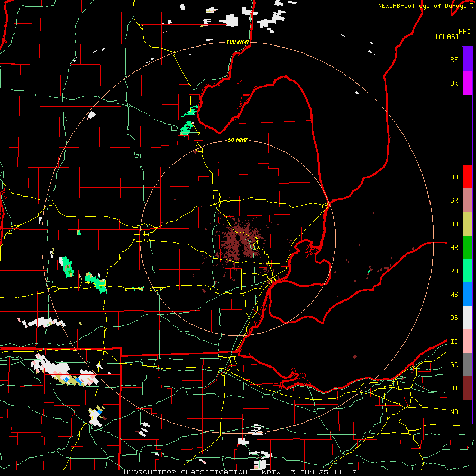This screenshot has height=476, width=476.
Task: Click the BD legend label
Action: [x=454, y=224]
